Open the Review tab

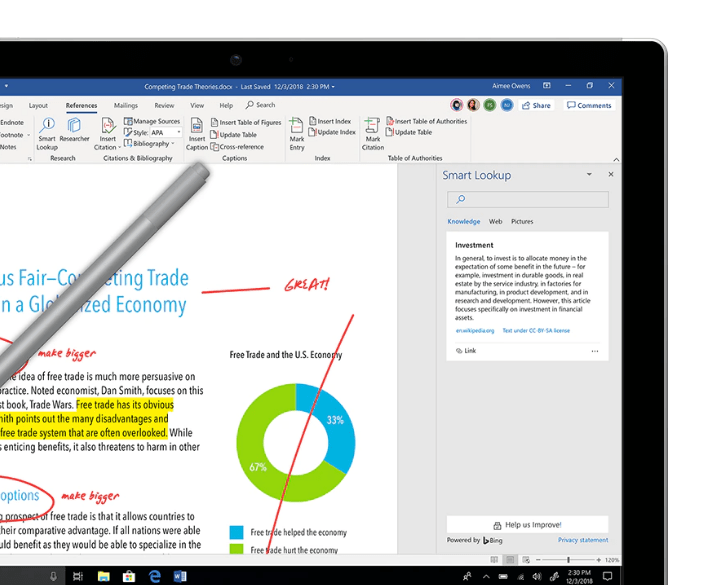pyautogui.click(x=164, y=105)
